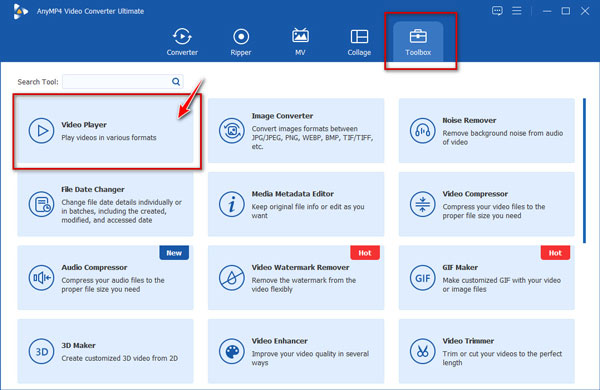Screen dimensions: 600x390
Task: Click the AnyMP4 app logo
Action: pos(20,11)
